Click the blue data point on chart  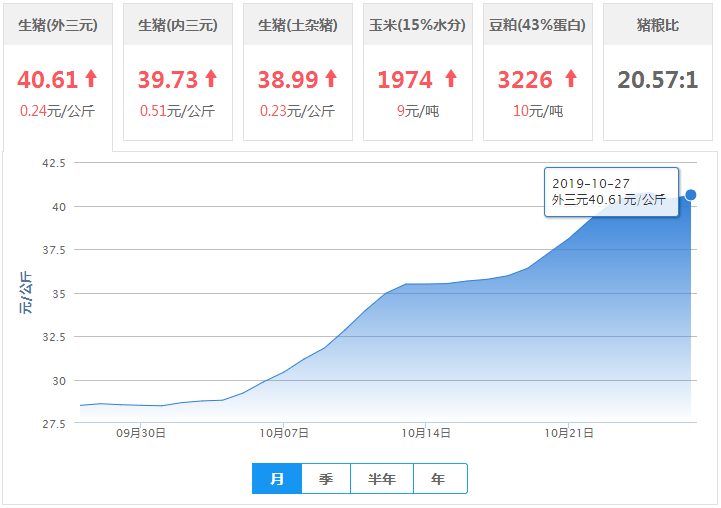point(691,194)
